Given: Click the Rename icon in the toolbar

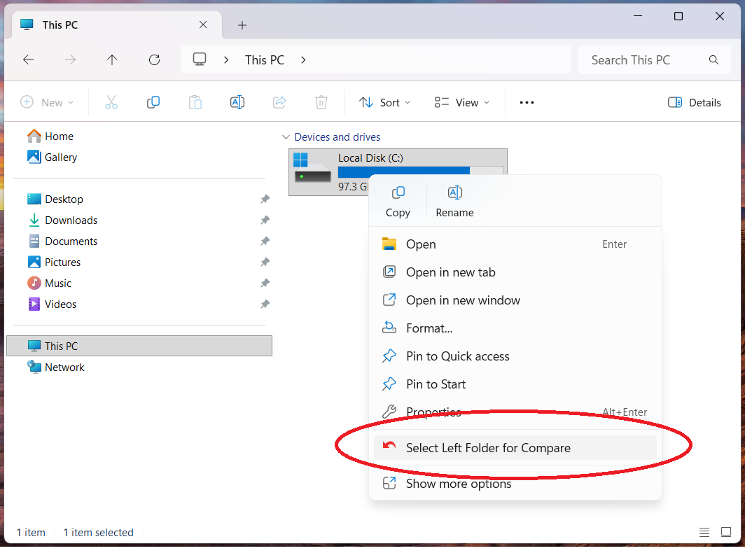Looking at the screenshot, I should [237, 102].
